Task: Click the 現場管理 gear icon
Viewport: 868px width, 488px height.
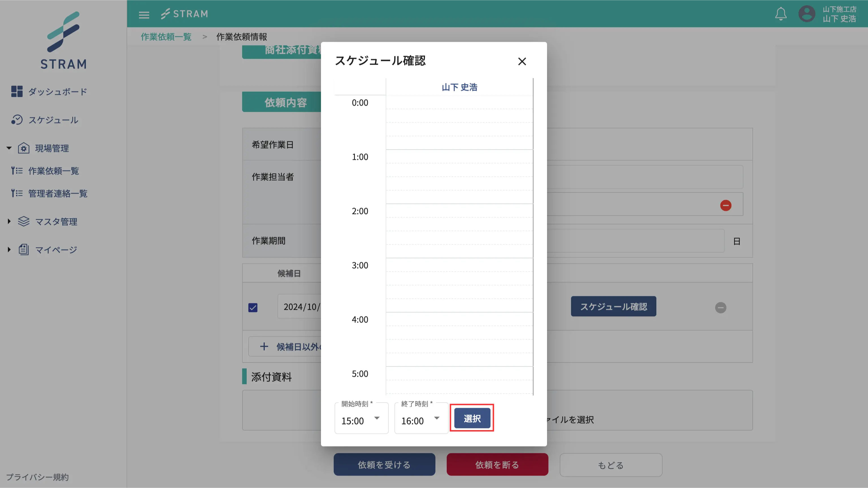Action: pos(23,148)
